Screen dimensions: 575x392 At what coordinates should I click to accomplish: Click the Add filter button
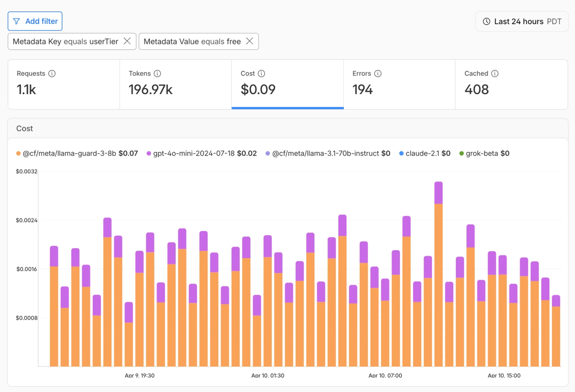click(x=35, y=21)
